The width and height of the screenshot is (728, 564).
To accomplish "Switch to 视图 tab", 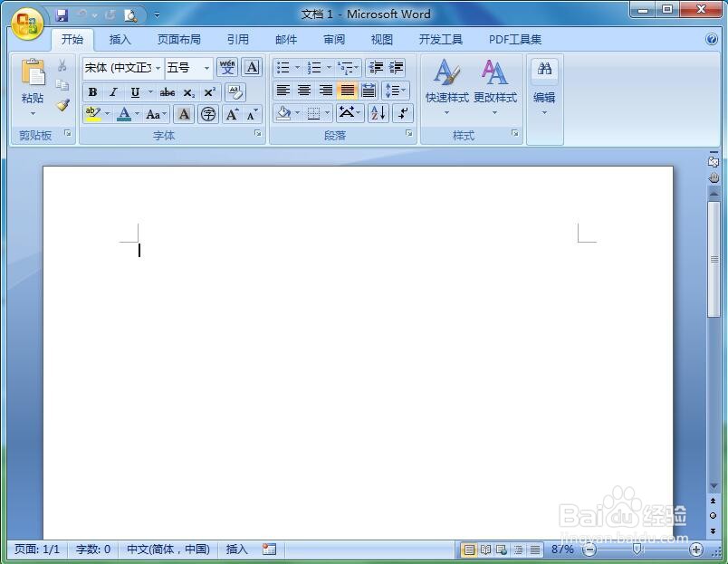I will coord(382,40).
